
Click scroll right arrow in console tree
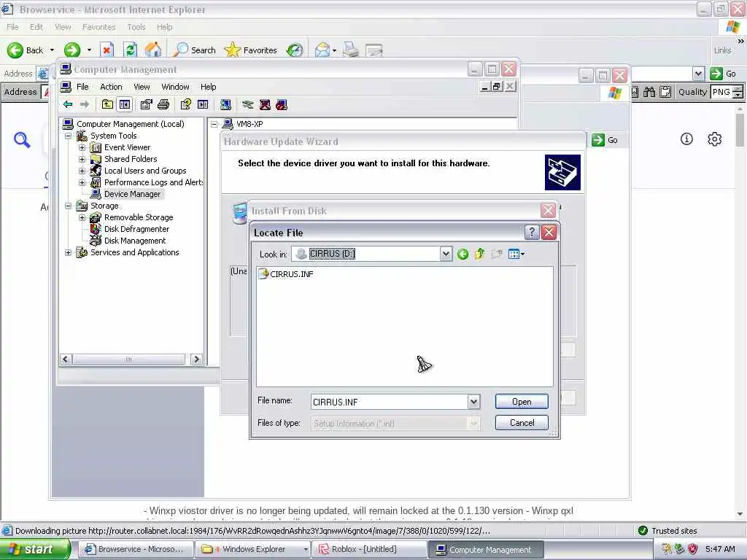196,359
